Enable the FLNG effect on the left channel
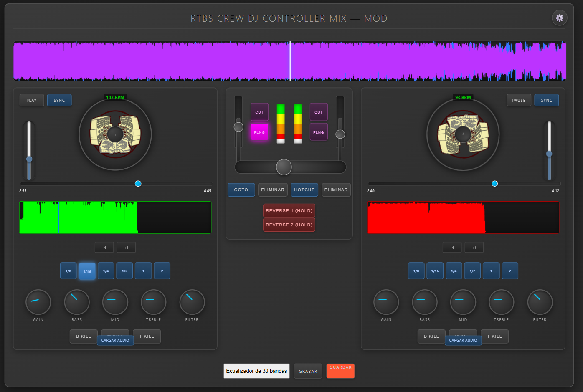Image resolution: width=583 pixels, height=392 pixels. tap(259, 132)
